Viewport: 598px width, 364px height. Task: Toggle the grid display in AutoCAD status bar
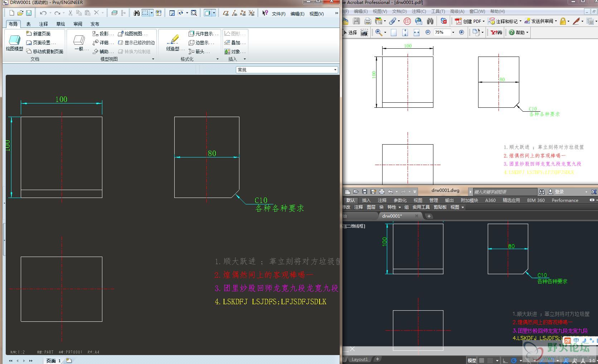coord(482,360)
